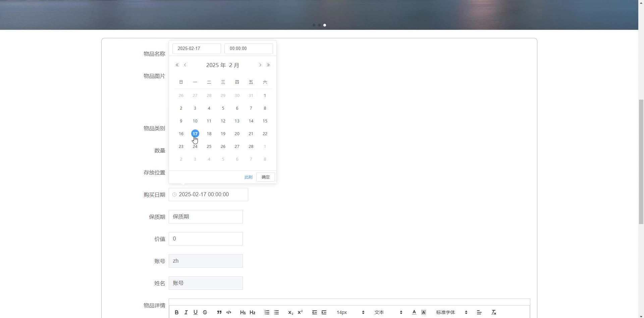Image resolution: width=644 pixels, height=318 pixels.
Task: Switch to second carousel slide dot
Action: coord(319,25)
